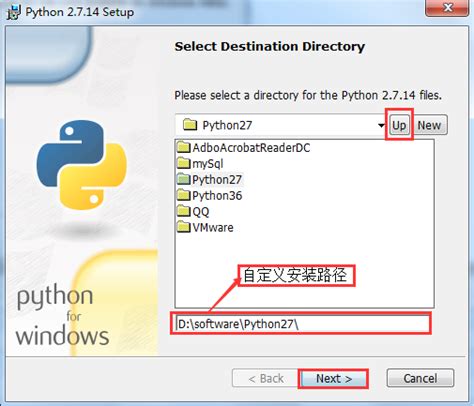Click the Up directory button
Image resolution: width=474 pixels, height=406 pixels.
click(x=399, y=125)
